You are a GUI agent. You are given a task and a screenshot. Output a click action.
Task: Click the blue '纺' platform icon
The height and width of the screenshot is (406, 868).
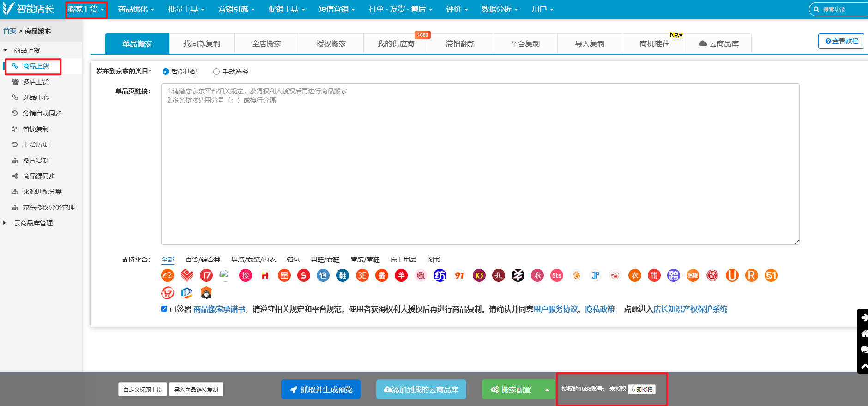440,276
